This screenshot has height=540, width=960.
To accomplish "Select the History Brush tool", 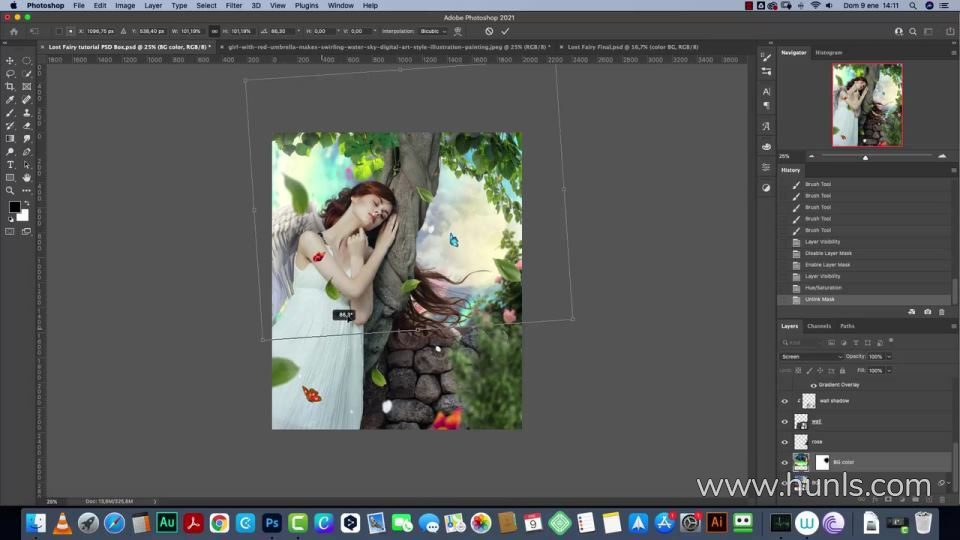I will [x=10, y=126].
